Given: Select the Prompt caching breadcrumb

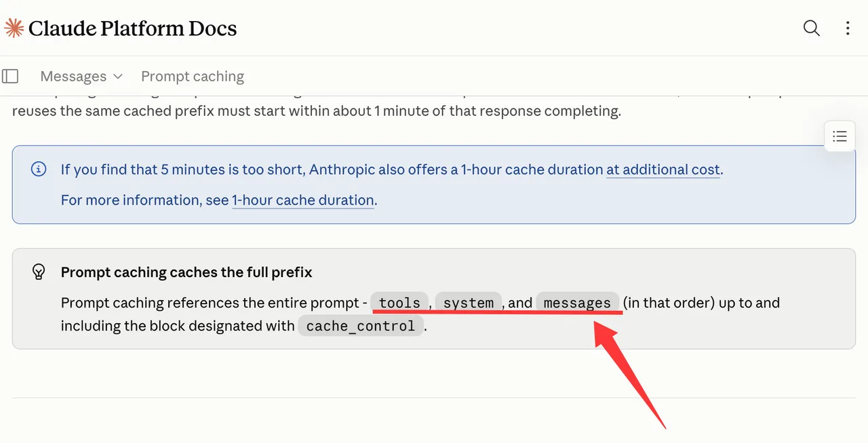Looking at the screenshot, I should [x=193, y=76].
